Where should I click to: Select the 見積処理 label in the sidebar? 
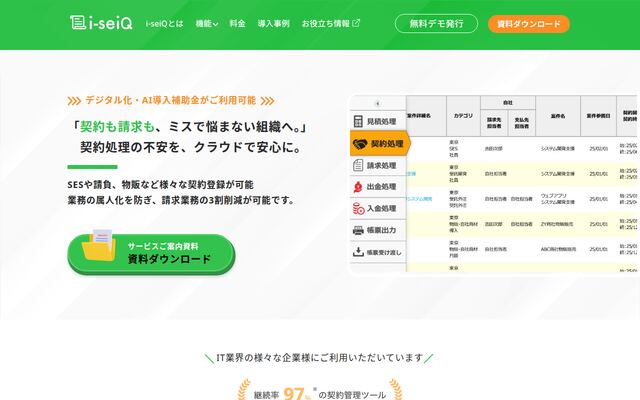click(x=381, y=122)
